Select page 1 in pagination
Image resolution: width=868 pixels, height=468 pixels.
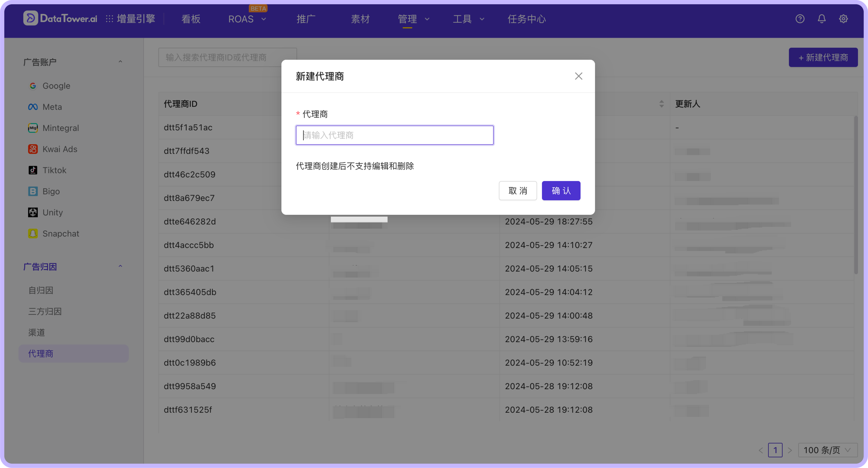[x=775, y=450]
